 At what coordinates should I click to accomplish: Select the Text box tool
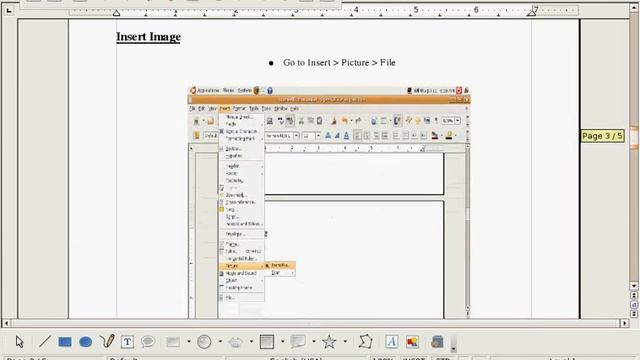point(127,342)
